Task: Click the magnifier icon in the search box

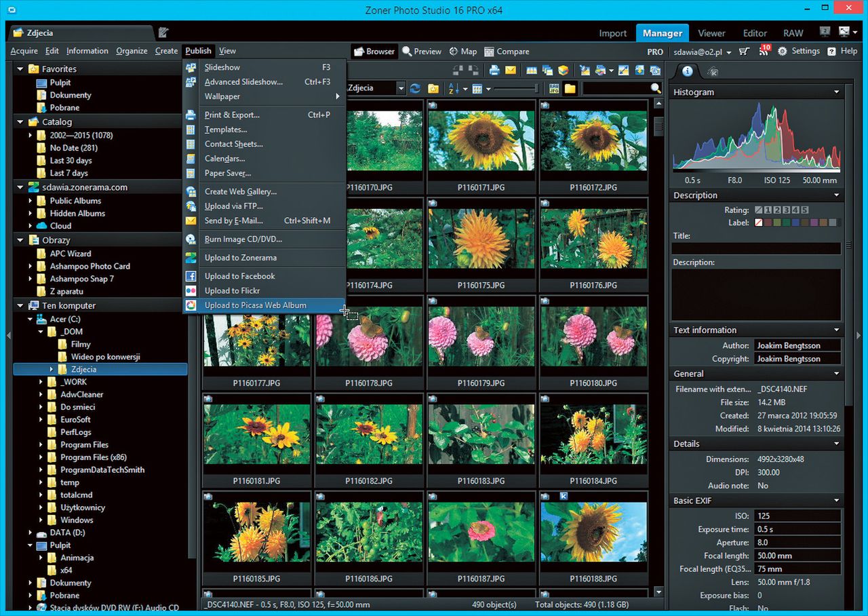Action: coord(655,88)
